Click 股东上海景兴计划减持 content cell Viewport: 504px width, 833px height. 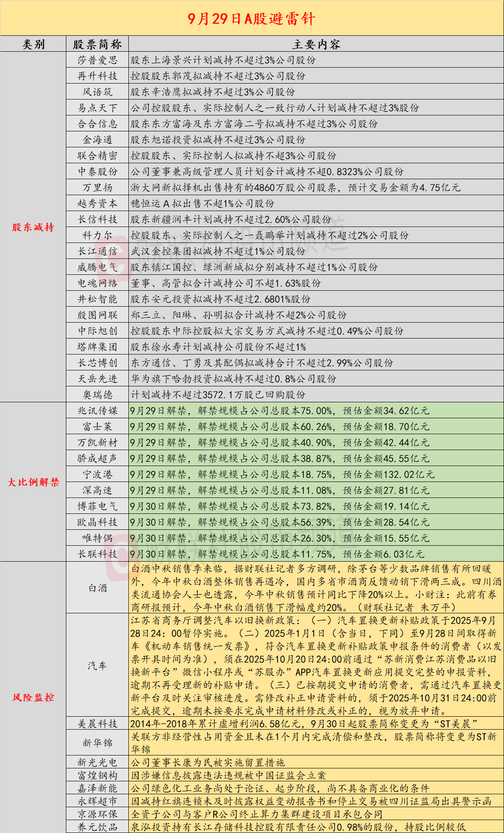316,60
